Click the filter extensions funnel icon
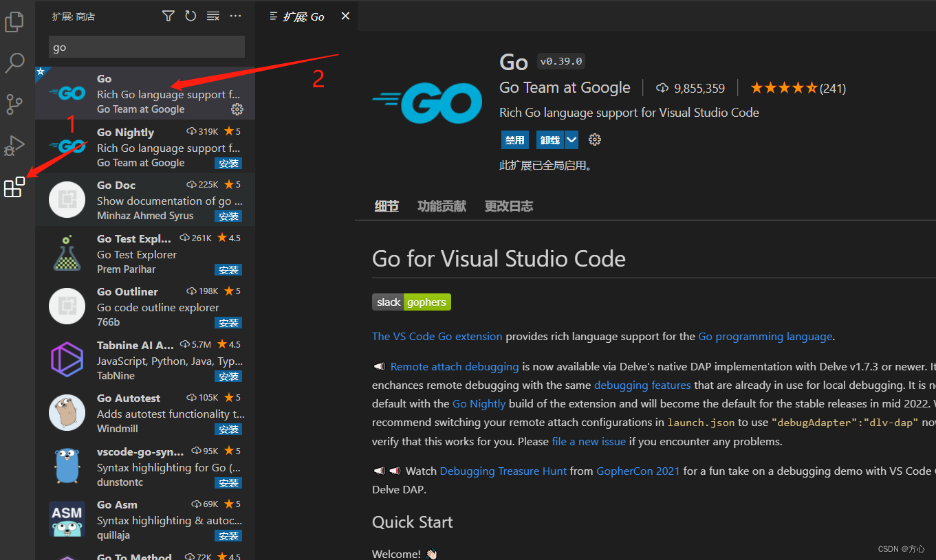 (168, 16)
